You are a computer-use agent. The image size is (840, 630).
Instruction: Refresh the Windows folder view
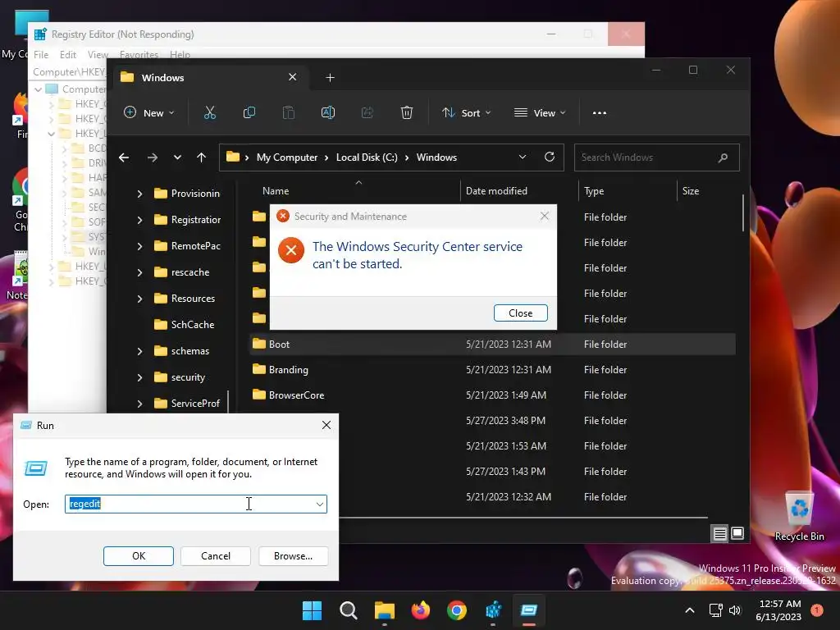click(x=549, y=157)
